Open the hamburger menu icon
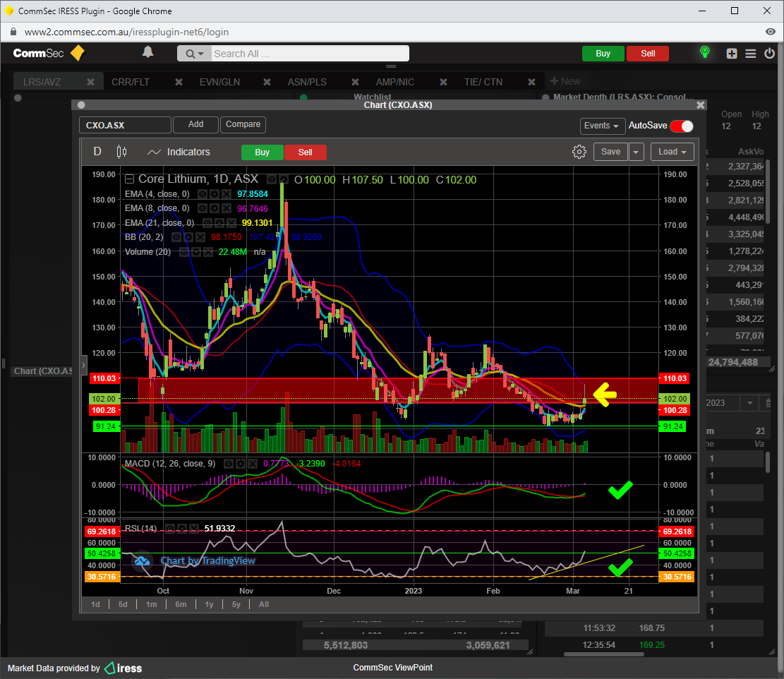 click(751, 54)
